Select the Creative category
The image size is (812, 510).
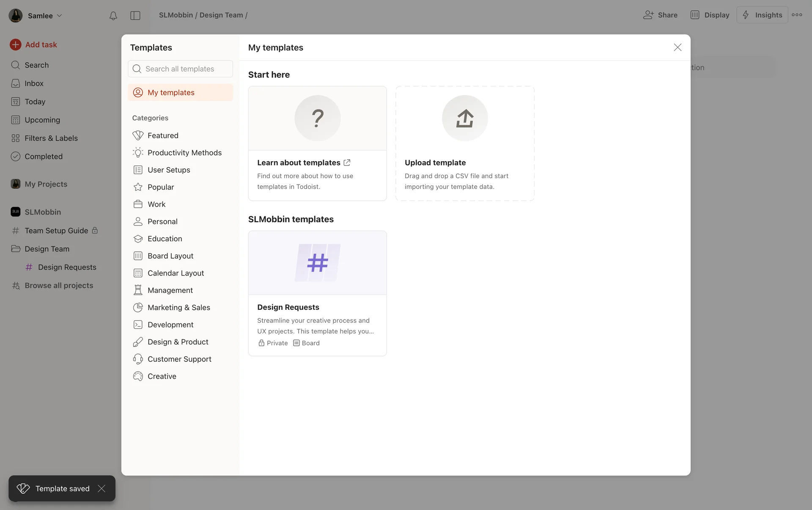(162, 376)
